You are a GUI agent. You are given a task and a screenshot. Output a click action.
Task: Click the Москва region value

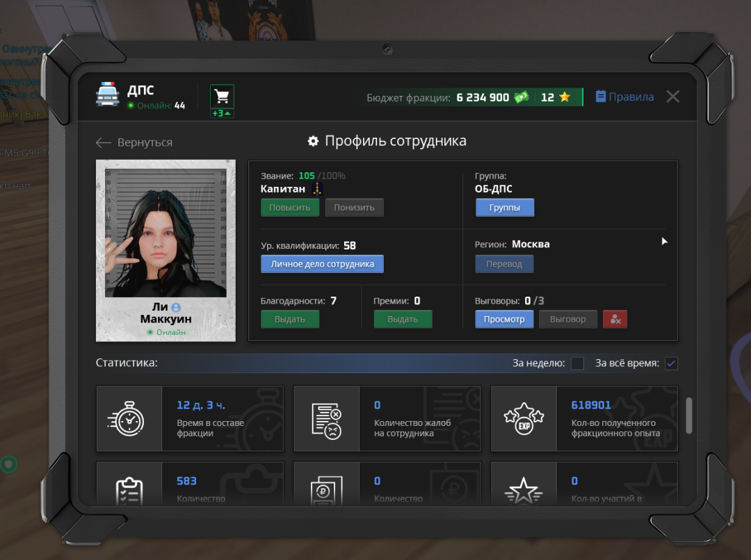pos(531,244)
